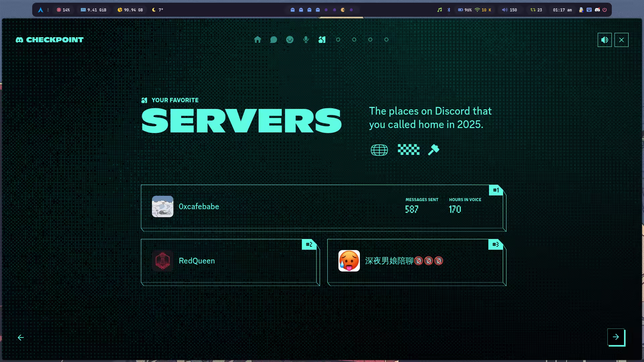Jump to the microphone voice step

pos(306,40)
